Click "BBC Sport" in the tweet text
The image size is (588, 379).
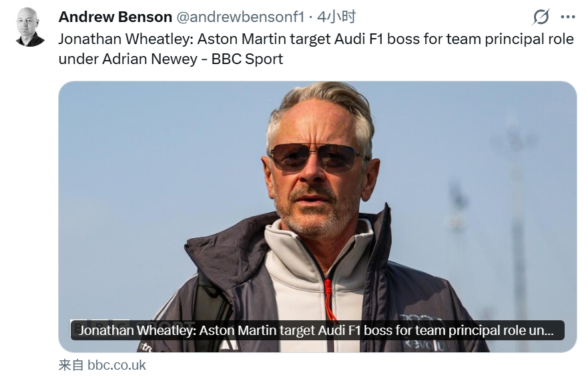click(247, 59)
